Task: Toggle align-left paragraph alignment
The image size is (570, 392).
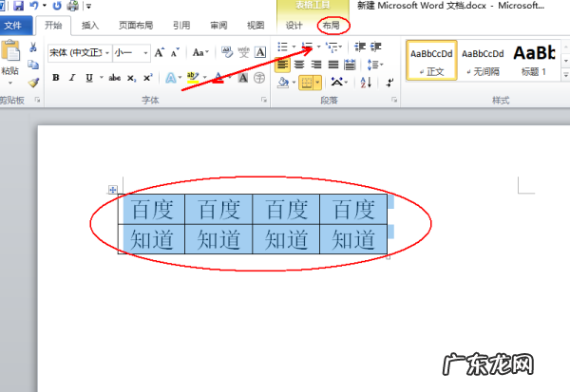Action: click(x=282, y=65)
